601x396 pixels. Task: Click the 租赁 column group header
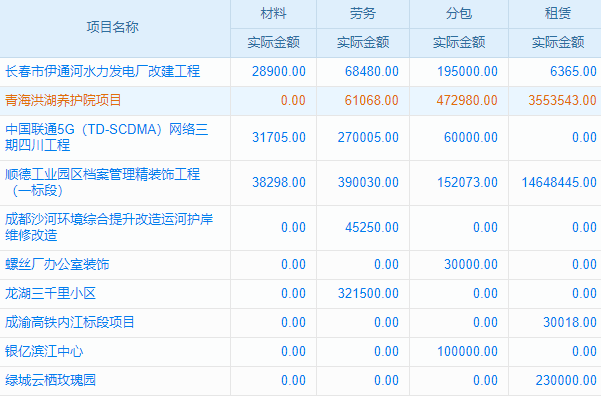558,13
